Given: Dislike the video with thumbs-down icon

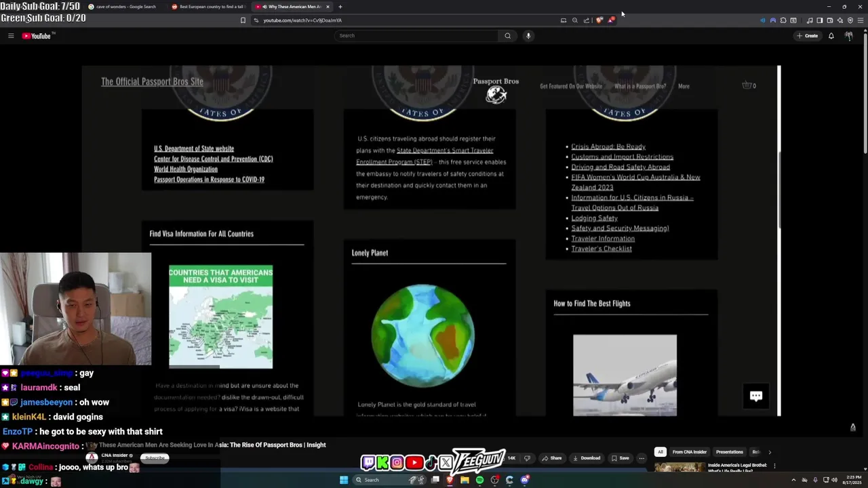Looking at the screenshot, I should [527, 458].
